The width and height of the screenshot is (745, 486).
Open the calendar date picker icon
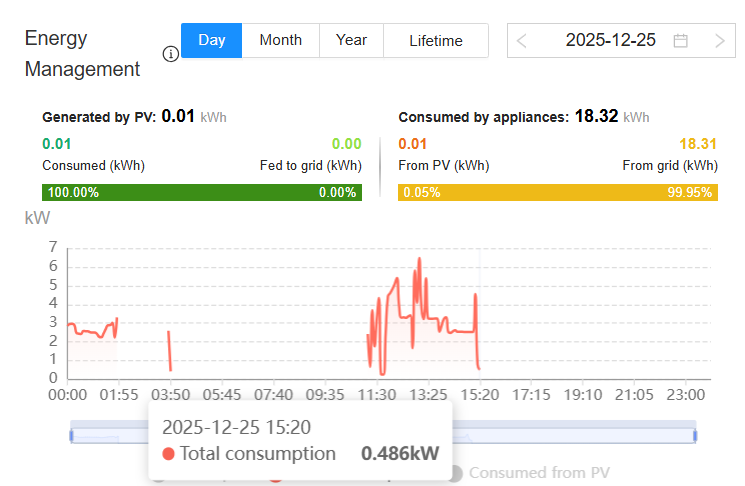tap(680, 41)
